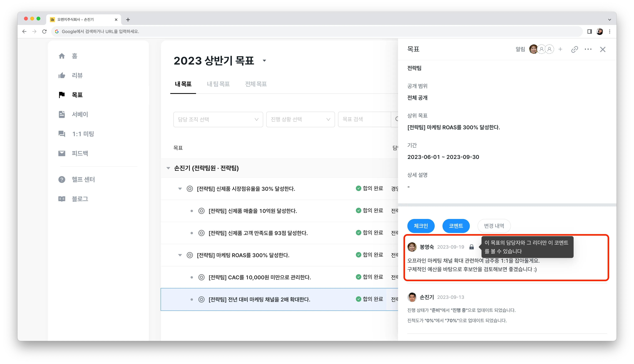
Task: Open the 서베이 document icon
Action: [x=62, y=114]
